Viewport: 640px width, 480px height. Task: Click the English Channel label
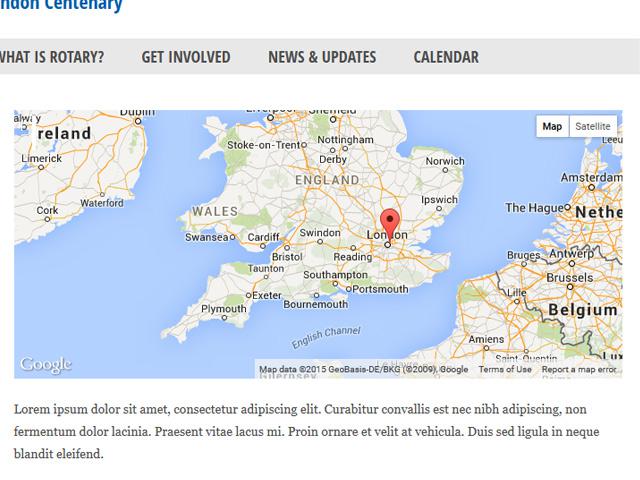326,337
